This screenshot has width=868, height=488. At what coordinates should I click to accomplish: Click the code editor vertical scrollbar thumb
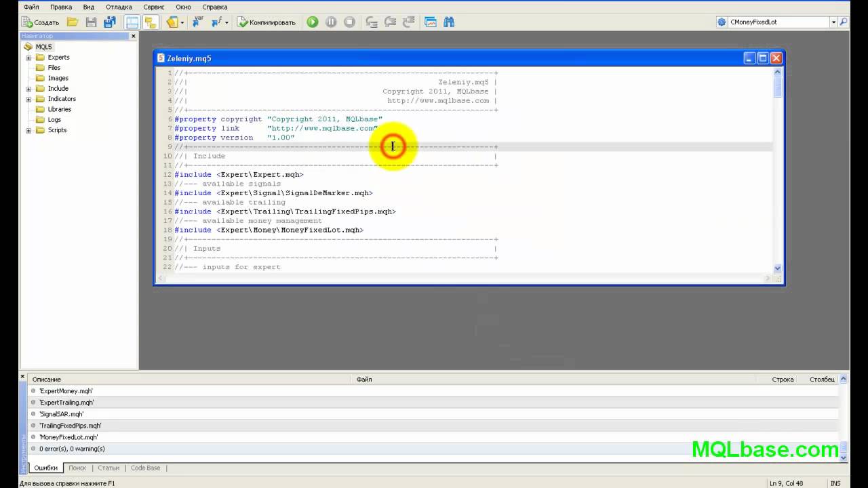(778, 87)
